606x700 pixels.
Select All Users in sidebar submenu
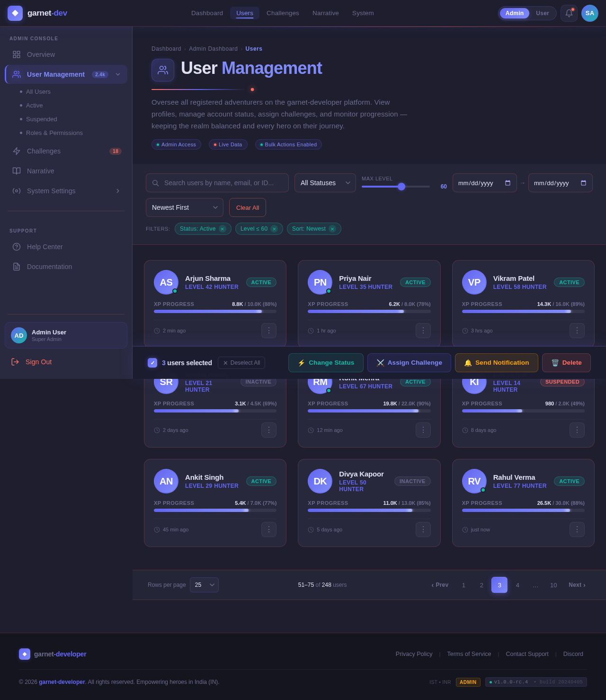pos(38,92)
